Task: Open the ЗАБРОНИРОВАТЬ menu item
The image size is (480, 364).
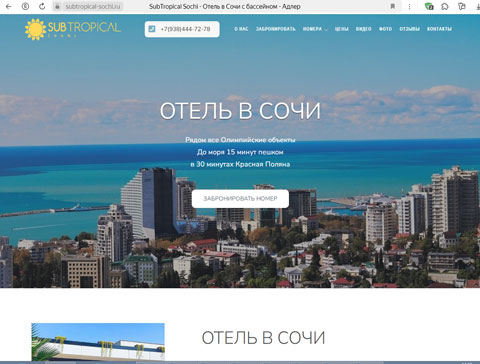Action: pyautogui.click(x=276, y=29)
